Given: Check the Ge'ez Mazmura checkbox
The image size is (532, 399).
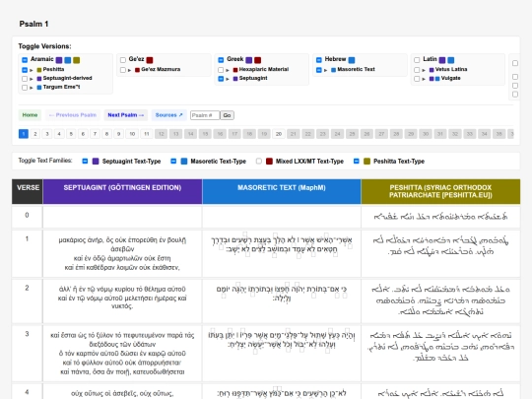Looking at the screenshot, I should pos(123,70).
